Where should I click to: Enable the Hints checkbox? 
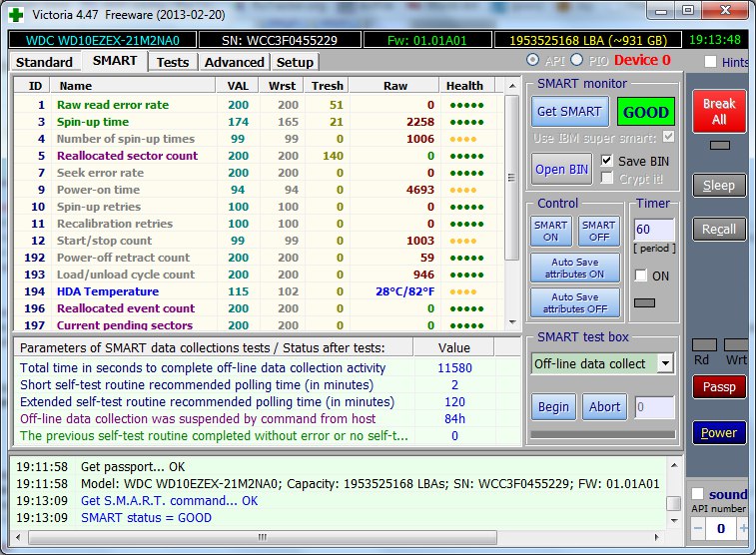pyautogui.click(x=710, y=62)
